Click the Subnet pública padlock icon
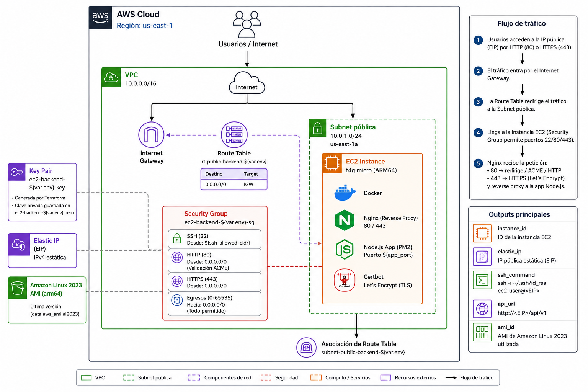Screen dimensions: 588x392 click(x=318, y=129)
